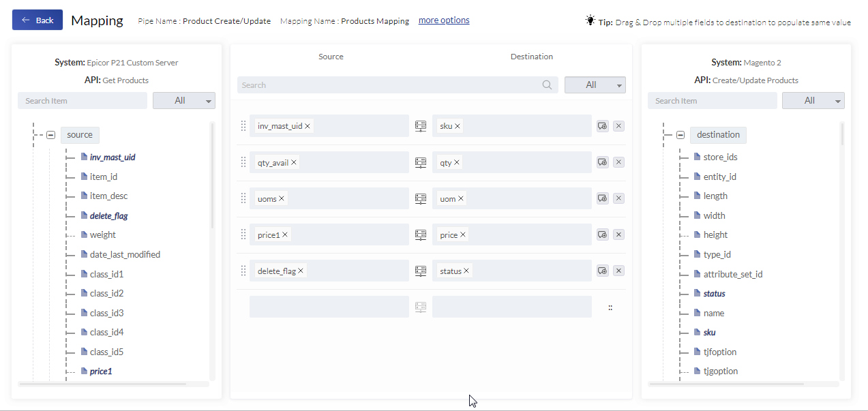Click source panel vertical scrollbar
The width and height of the screenshot is (868, 411).
pos(212,176)
